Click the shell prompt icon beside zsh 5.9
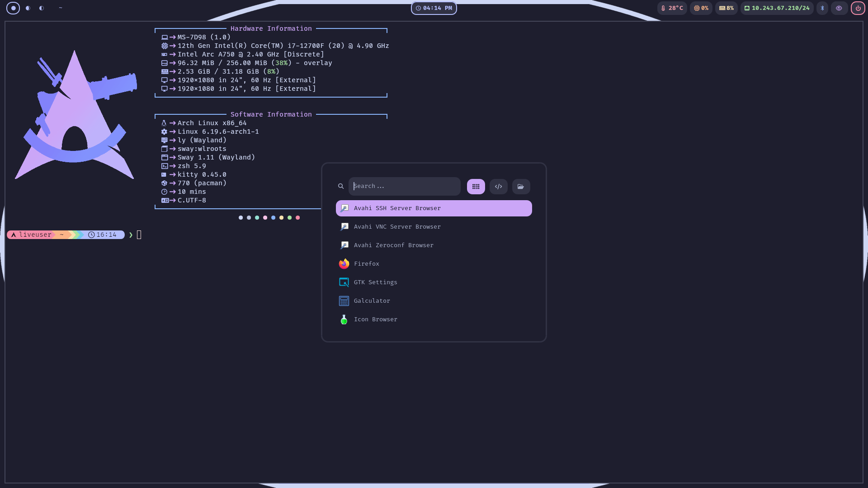Viewport: 868px width, 488px height. pos(165,166)
